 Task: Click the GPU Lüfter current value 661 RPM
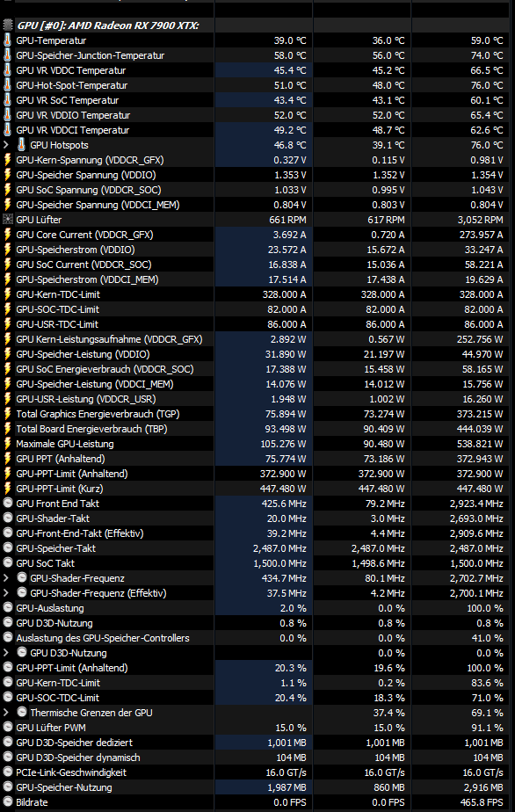[287, 220]
